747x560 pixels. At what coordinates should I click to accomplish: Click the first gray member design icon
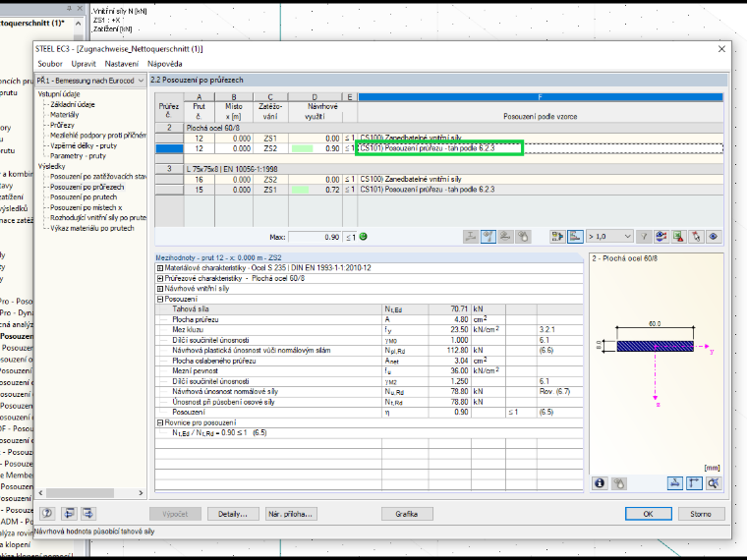(x=471, y=236)
